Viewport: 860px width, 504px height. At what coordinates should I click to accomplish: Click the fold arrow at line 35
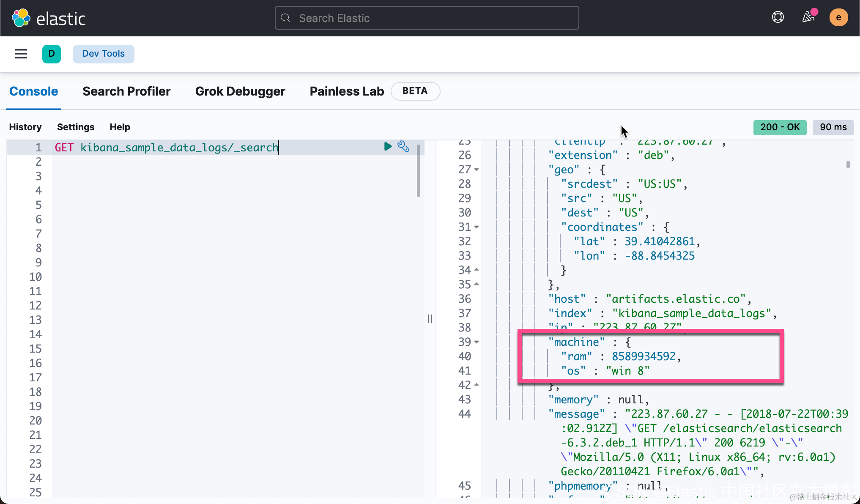coord(477,284)
